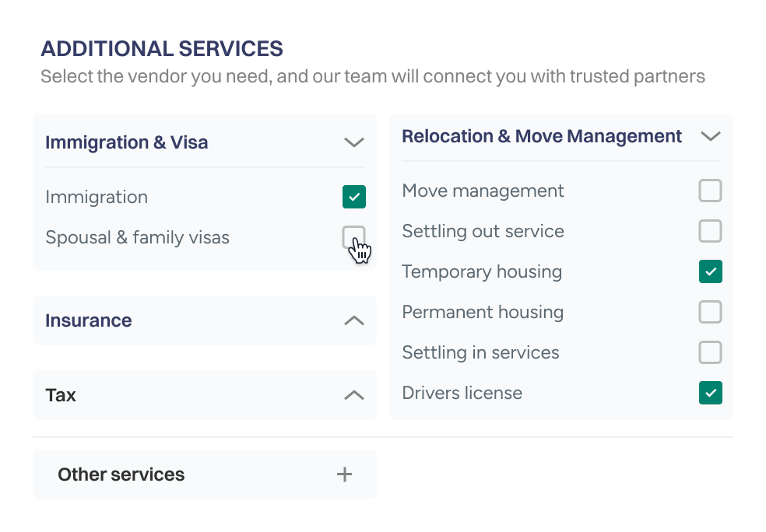Uncheck the Temporary housing checkbox
The height and width of the screenshot is (532, 766).
(710, 271)
